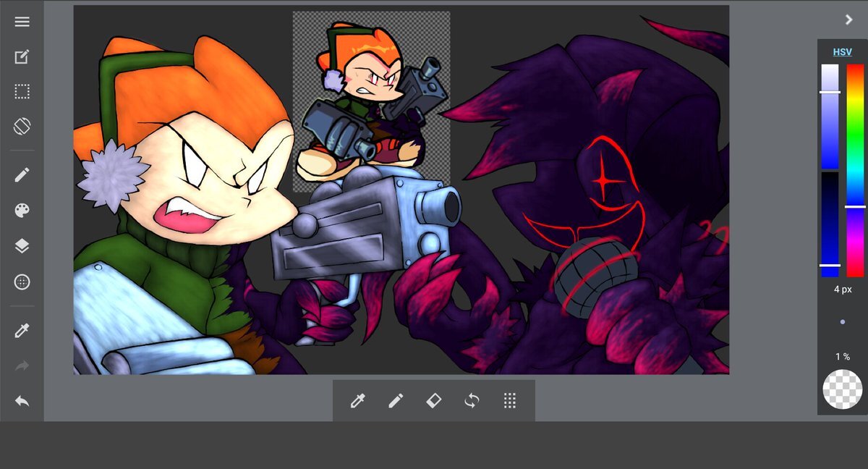Adjust the saturation slider bar
Image resolution: width=868 pixels, height=469 pixels.
click(830, 117)
